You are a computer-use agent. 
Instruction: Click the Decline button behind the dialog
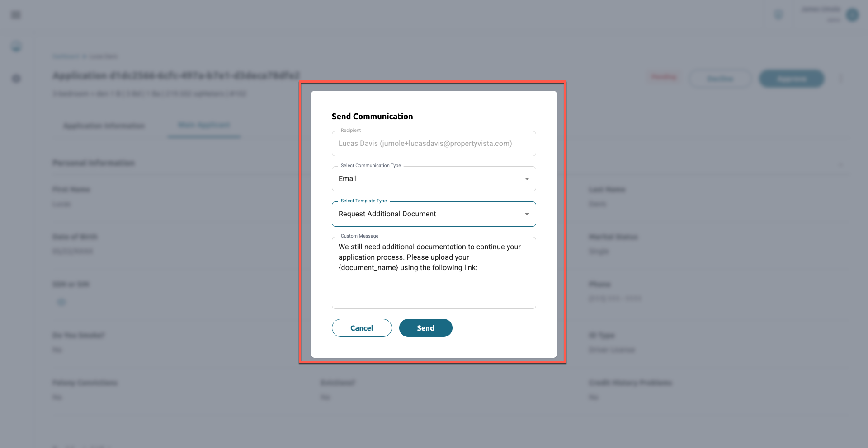[x=720, y=79]
